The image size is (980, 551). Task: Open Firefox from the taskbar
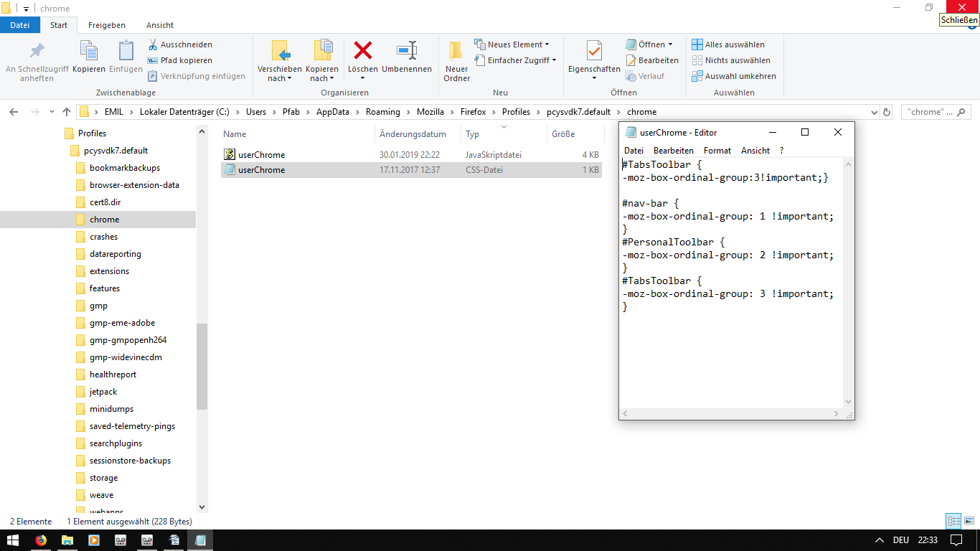40,540
